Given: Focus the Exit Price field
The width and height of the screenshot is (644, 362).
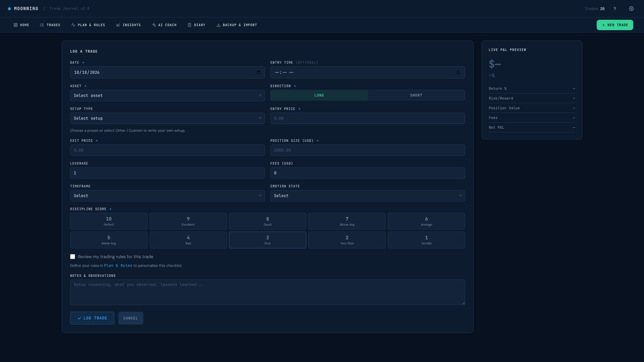Looking at the screenshot, I should tap(167, 150).
